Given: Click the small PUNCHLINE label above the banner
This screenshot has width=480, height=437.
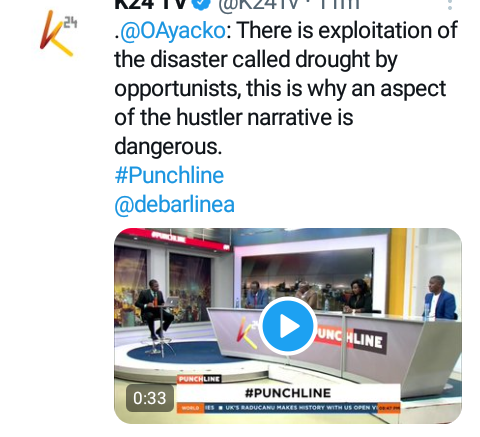Looking at the screenshot, I should pyautogui.click(x=199, y=379).
